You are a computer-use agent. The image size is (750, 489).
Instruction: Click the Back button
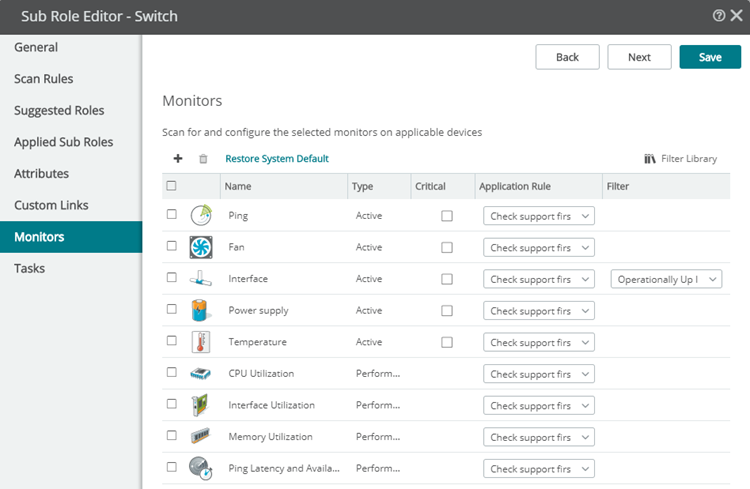click(x=567, y=57)
